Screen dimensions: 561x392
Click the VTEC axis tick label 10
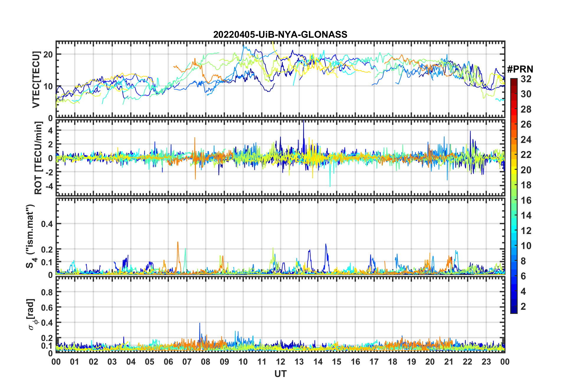click(48, 86)
